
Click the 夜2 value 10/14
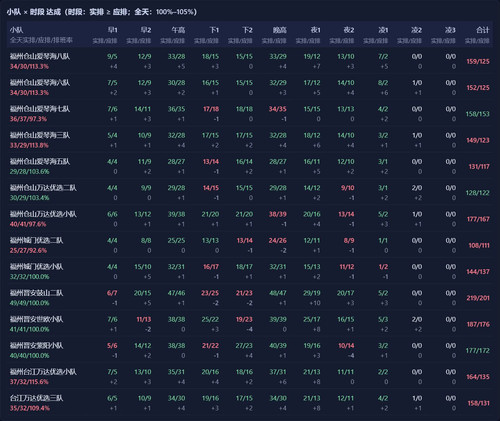(x=346, y=346)
